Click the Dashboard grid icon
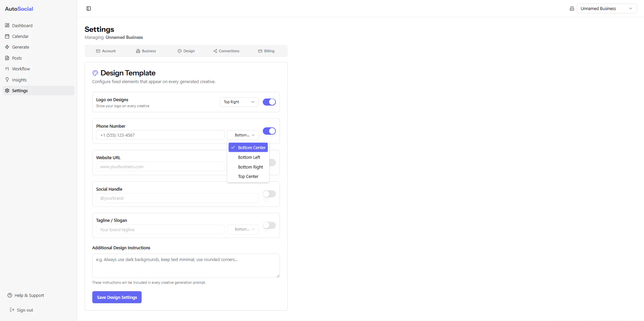 (x=7, y=25)
